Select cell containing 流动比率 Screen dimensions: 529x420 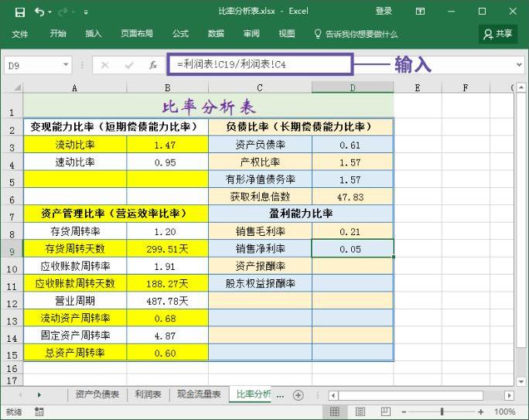coord(75,145)
